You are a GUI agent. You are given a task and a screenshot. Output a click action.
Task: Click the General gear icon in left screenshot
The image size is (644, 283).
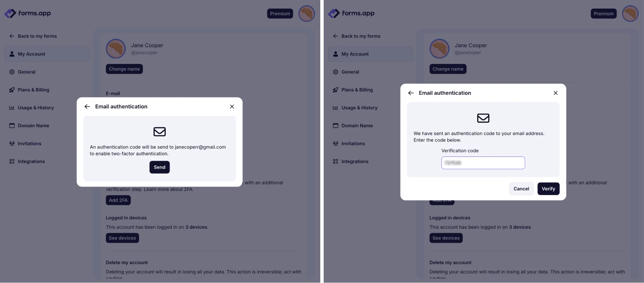[x=12, y=72]
